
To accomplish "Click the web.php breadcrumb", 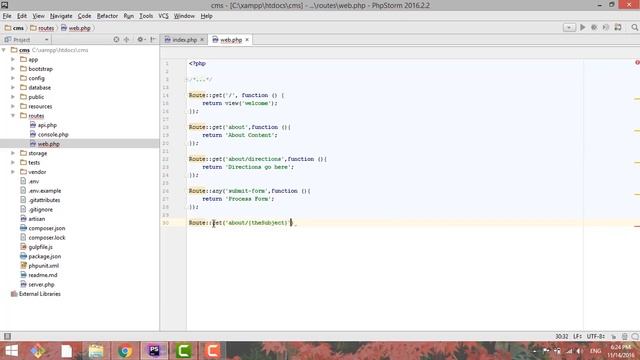I will (x=76, y=28).
